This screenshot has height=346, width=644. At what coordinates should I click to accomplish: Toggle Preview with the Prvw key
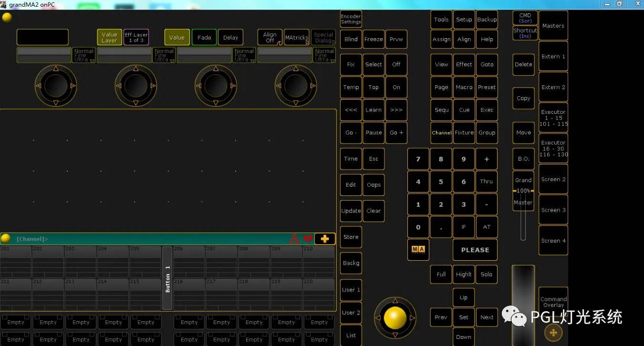pyautogui.click(x=396, y=39)
